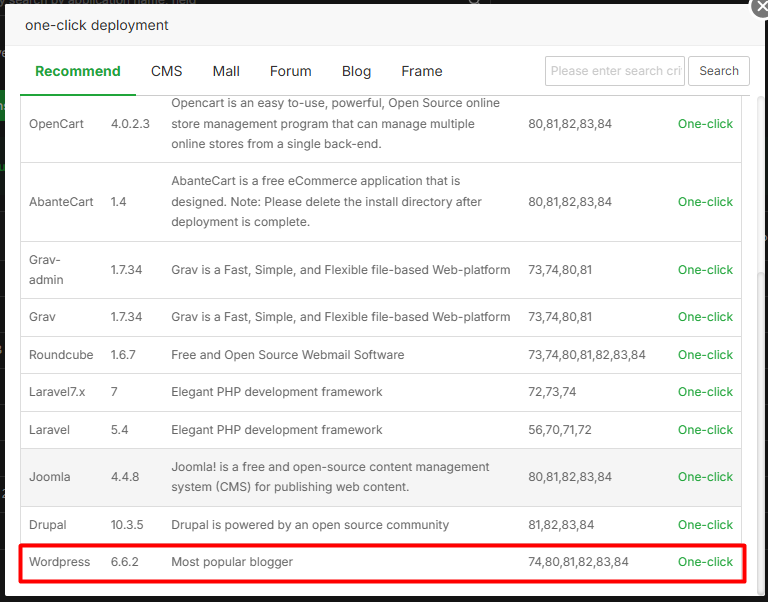Select the Wordpress name in list

point(60,562)
